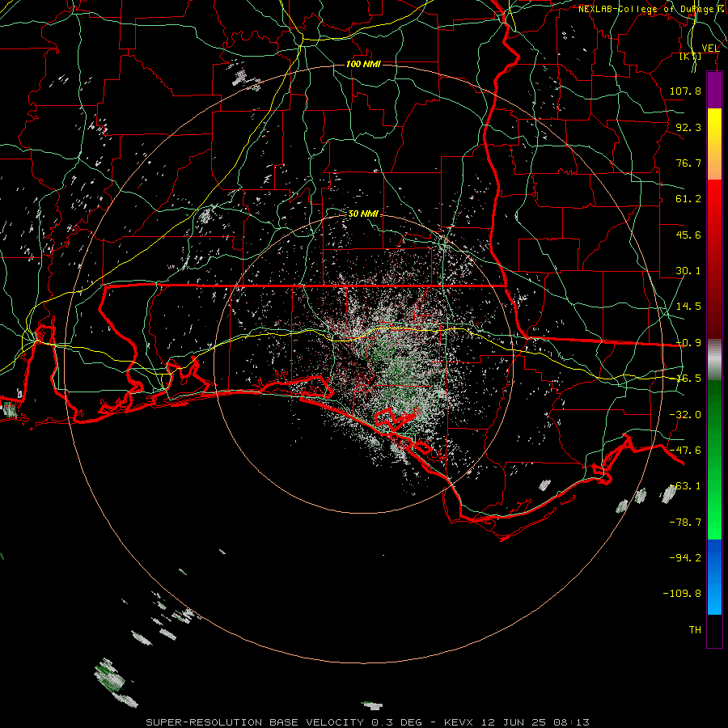Click the 50 NMI range ring label
Viewport: 728px width, 728px height.
click(x=363, y=214)
